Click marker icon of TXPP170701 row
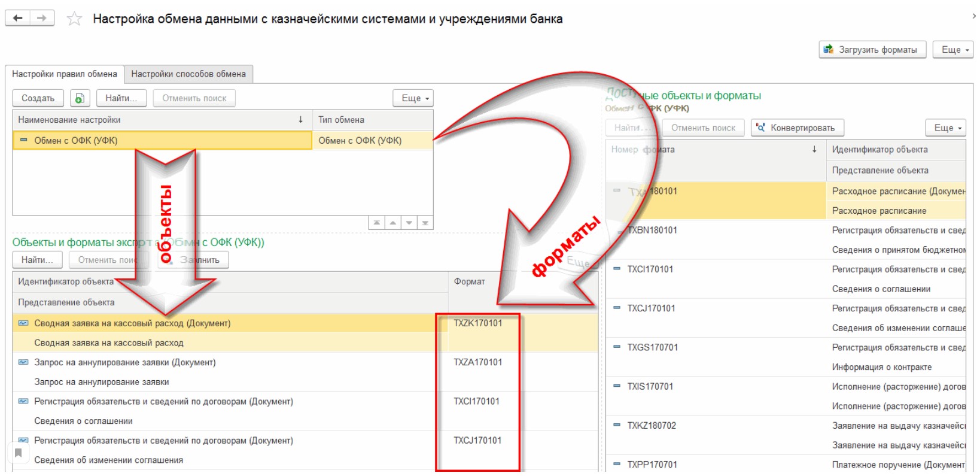 [x=617, y=464]
